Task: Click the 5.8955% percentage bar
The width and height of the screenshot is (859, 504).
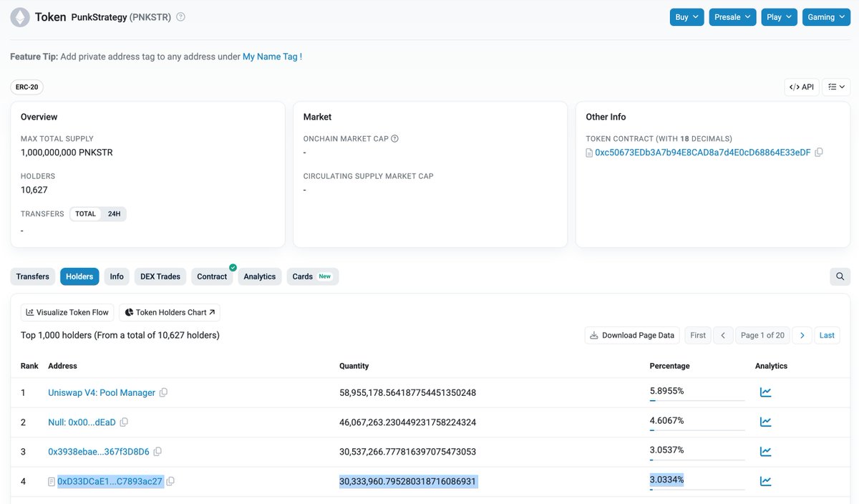Action: (697, 400)
